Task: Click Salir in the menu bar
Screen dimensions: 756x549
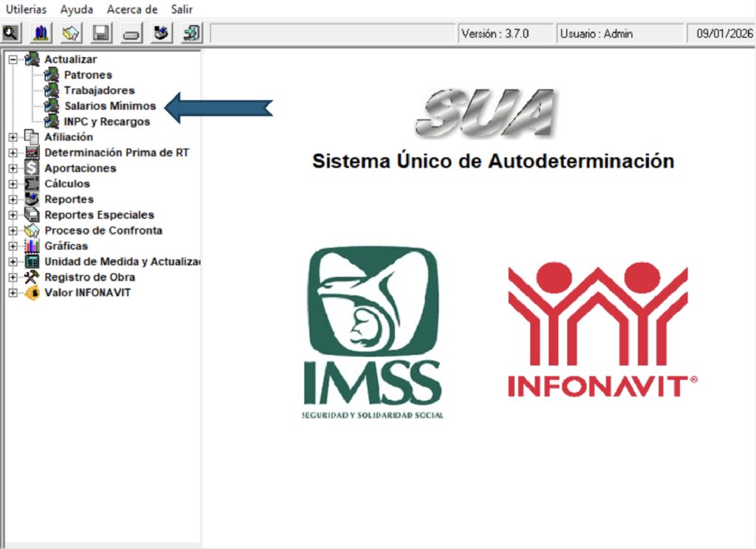Action: [x=182, y=10]
